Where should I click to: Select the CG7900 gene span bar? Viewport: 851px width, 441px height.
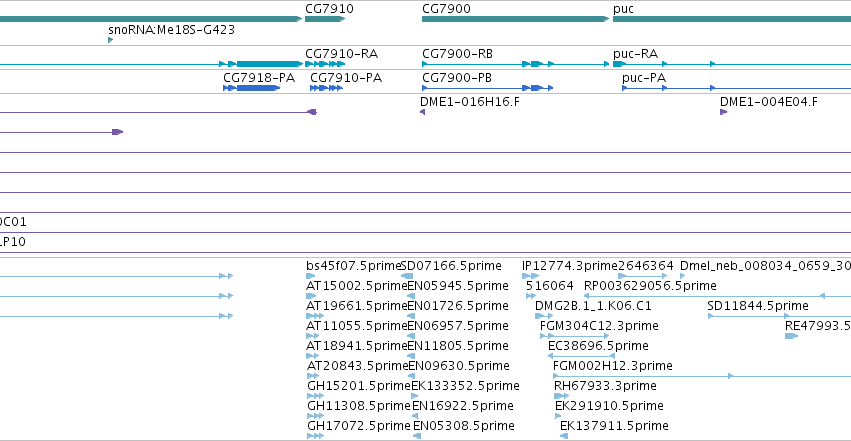point(515,19)
